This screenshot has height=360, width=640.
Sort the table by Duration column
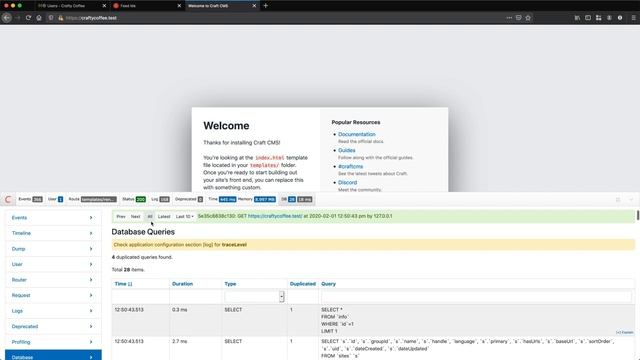182,284
